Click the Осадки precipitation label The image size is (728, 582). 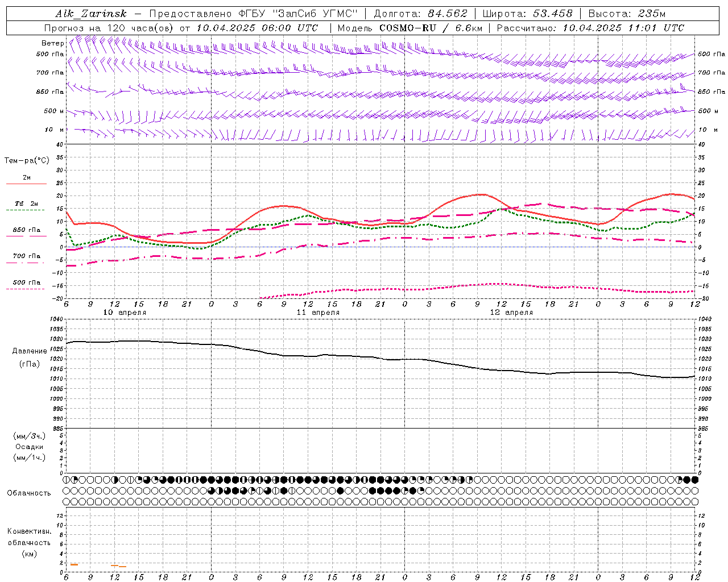click(30, 447)
